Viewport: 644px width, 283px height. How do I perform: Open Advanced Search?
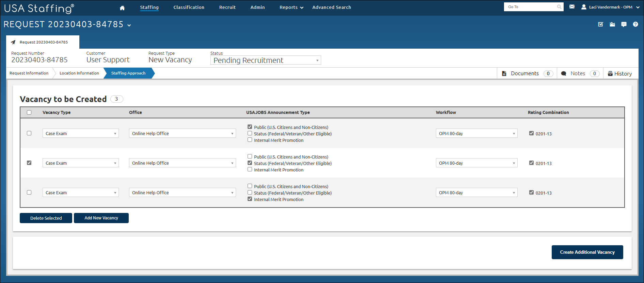332,7
